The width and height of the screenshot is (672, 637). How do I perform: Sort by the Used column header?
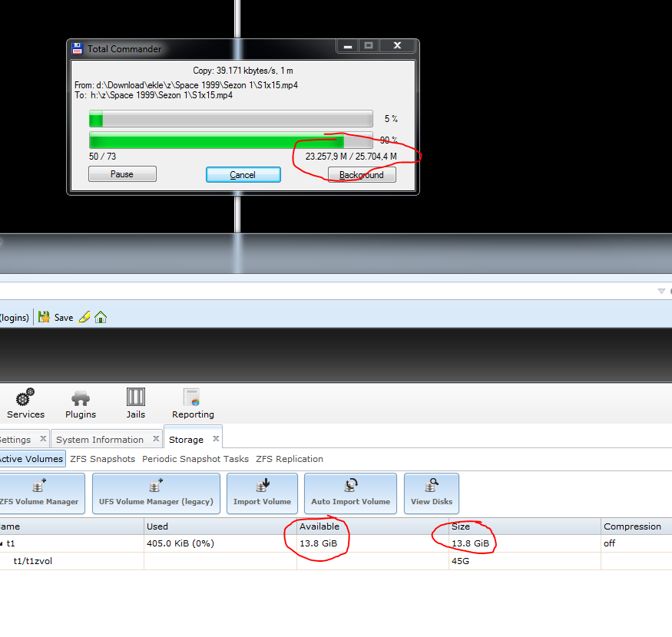click(220, 526)
